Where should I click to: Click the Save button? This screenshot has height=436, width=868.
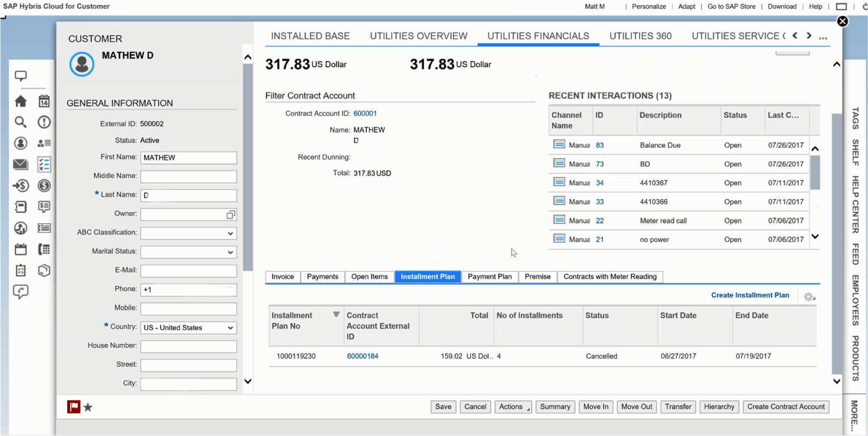(x=443, y=407)
